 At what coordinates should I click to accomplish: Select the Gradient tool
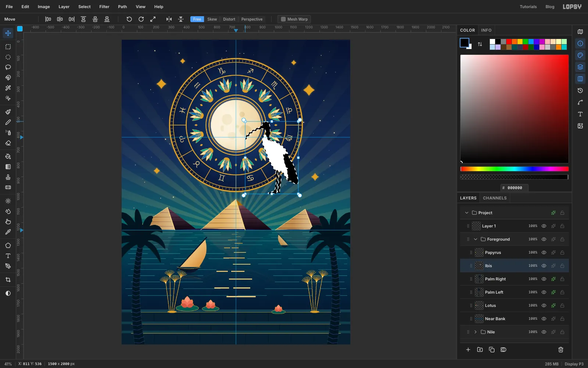(x=8, y=167)
